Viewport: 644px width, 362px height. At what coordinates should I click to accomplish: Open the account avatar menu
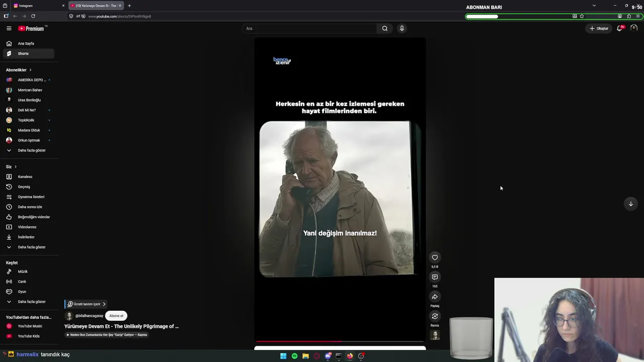pyautogui.click(x=633, y=29)
